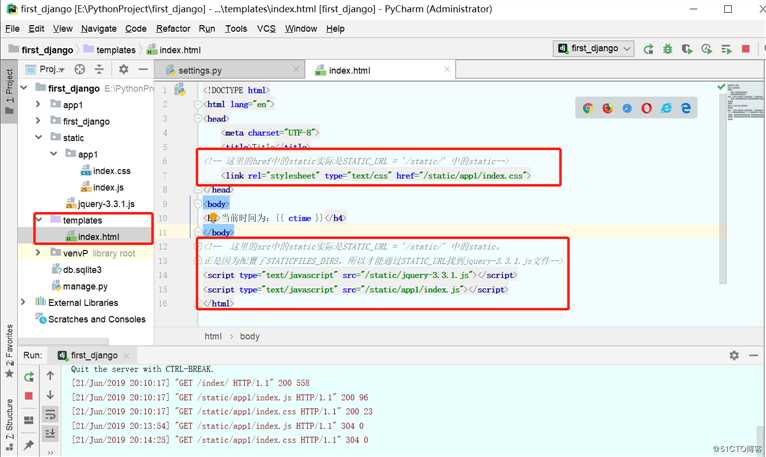Open Project panel settings gear
The image size is (766, 457).
click(124, 69)
